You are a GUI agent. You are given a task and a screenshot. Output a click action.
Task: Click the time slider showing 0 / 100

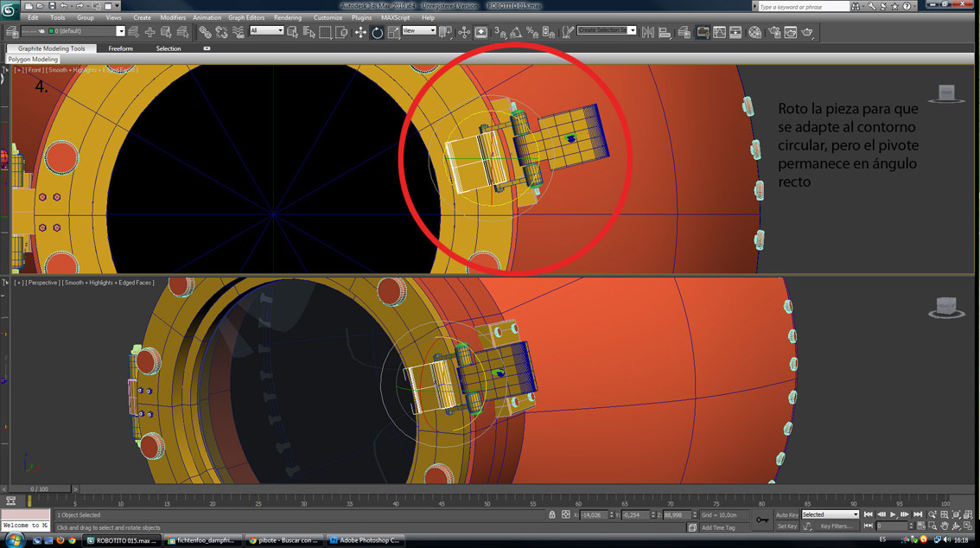[x=40, y=488]
